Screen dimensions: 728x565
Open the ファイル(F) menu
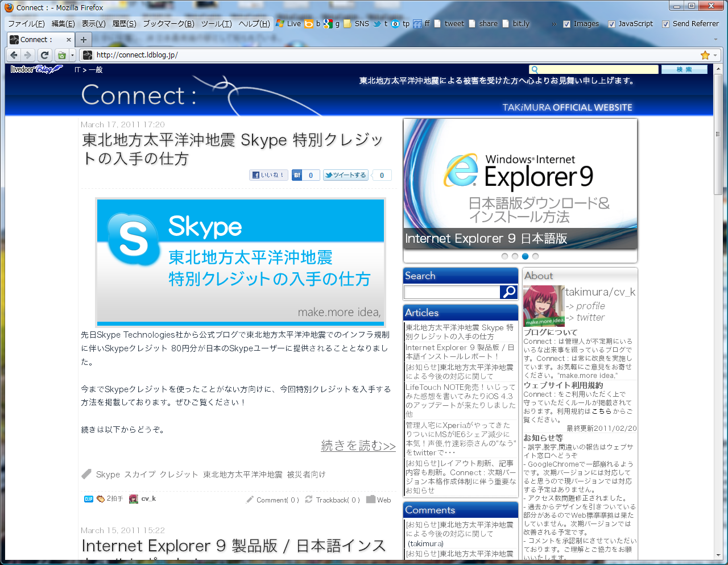(26, 24)
